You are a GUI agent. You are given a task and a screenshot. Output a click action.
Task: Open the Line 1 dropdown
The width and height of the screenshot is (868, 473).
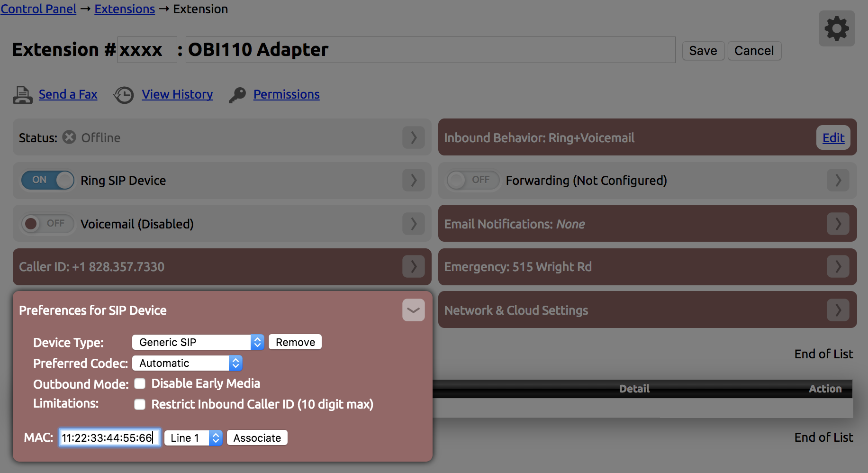click(193, 438)
